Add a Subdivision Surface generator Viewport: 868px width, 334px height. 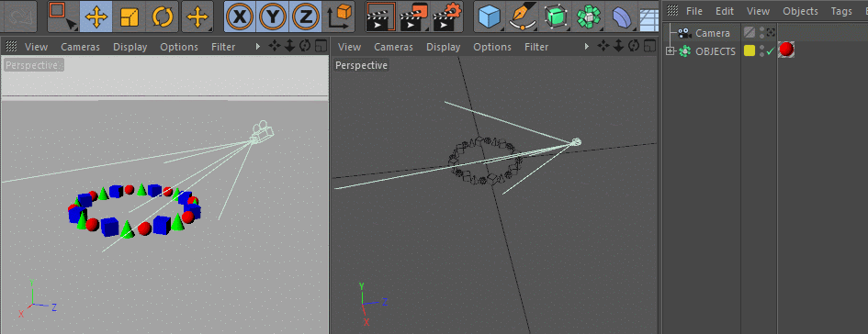tap(555, 17)
